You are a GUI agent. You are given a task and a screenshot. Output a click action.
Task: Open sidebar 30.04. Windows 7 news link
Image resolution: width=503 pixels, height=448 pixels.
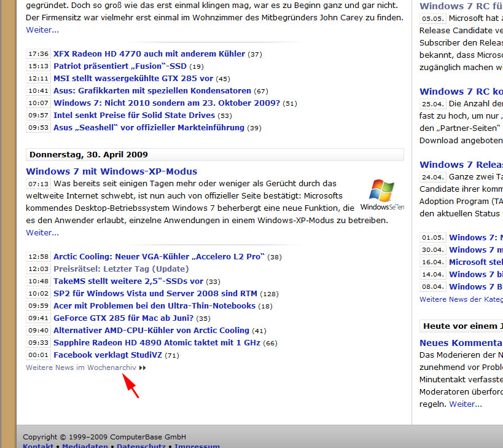point(476,250)
